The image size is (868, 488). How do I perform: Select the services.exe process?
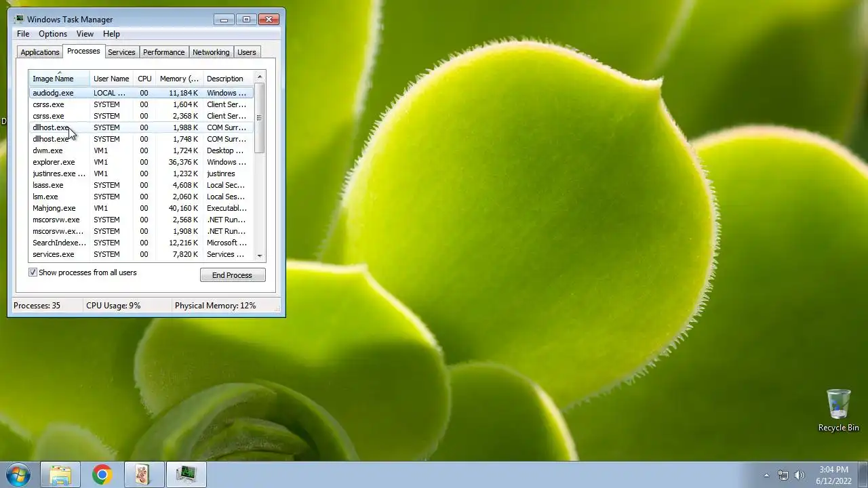[141, 254]
